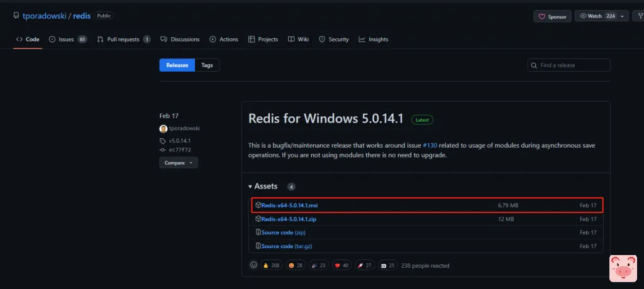Click the pink pig icon in the corner

[x=623, y=268]
